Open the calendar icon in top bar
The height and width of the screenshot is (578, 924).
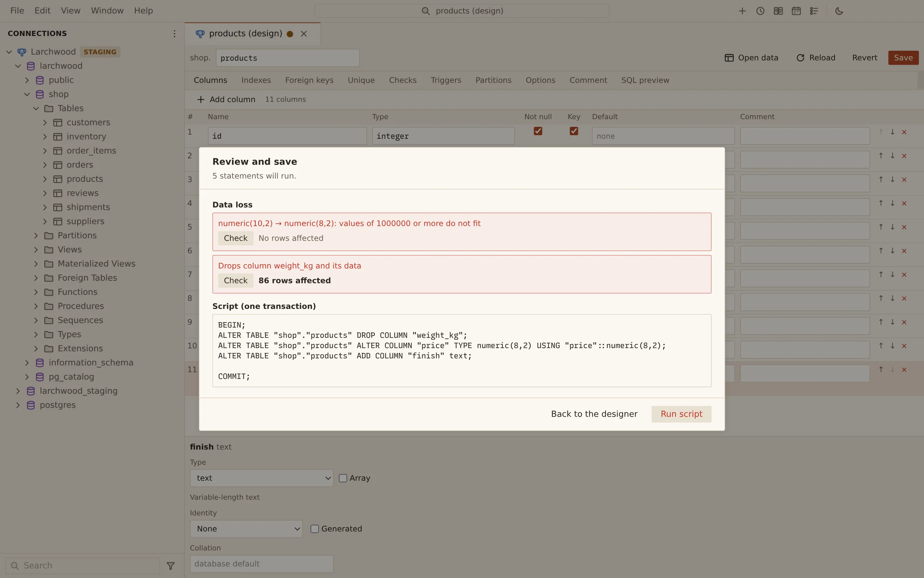click(x=796, y=11)
